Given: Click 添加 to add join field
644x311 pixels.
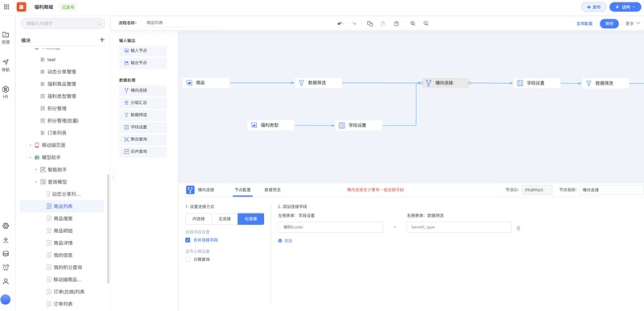Looking at the screenshot, I should 286,241.
